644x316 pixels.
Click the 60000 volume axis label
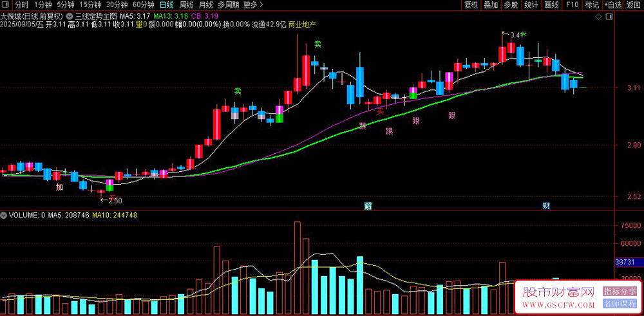(632, 243)
